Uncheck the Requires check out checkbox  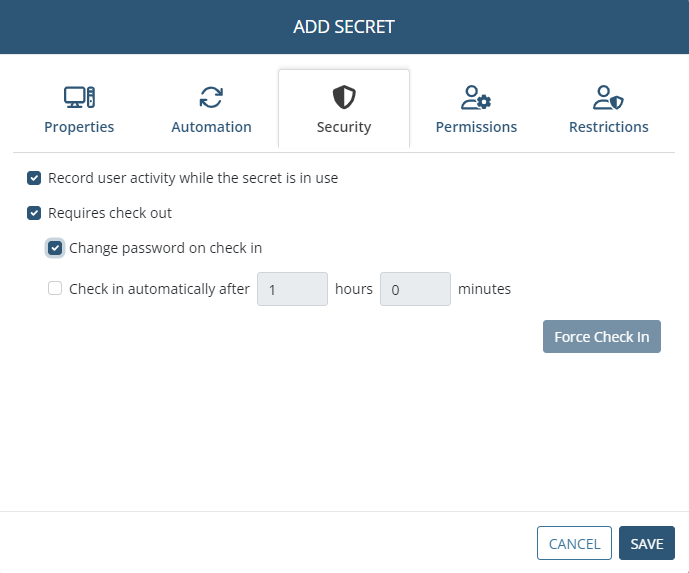tap(34, 213)
